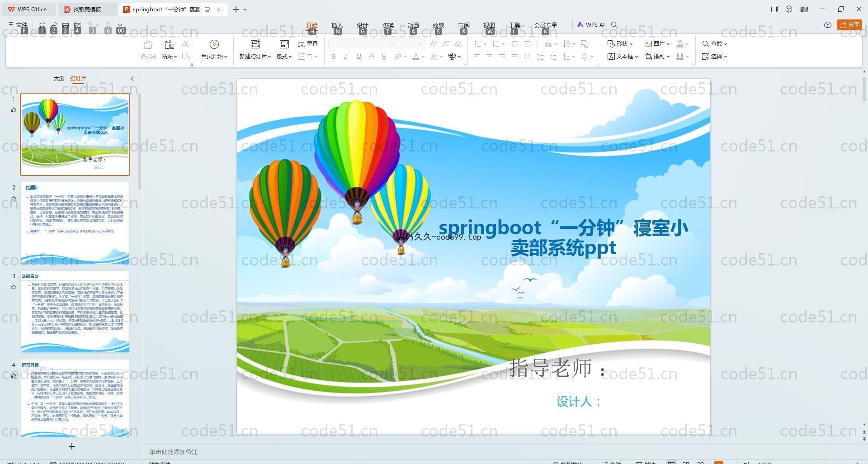Click the Paste clipboard icon
This screenshot has height=464, width=868.
(x=169, y=44)
